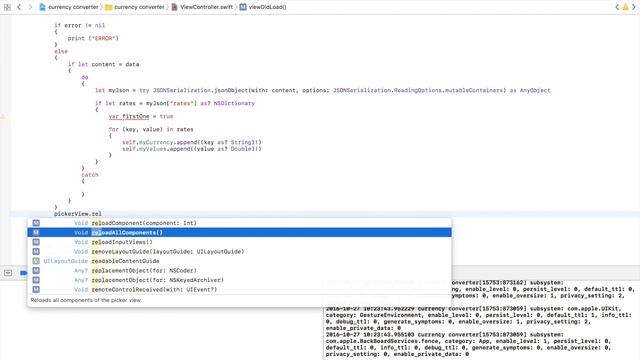Choose readableContentGuide completion
Viewport: 640px width, 360px height.
coord(239,261)
